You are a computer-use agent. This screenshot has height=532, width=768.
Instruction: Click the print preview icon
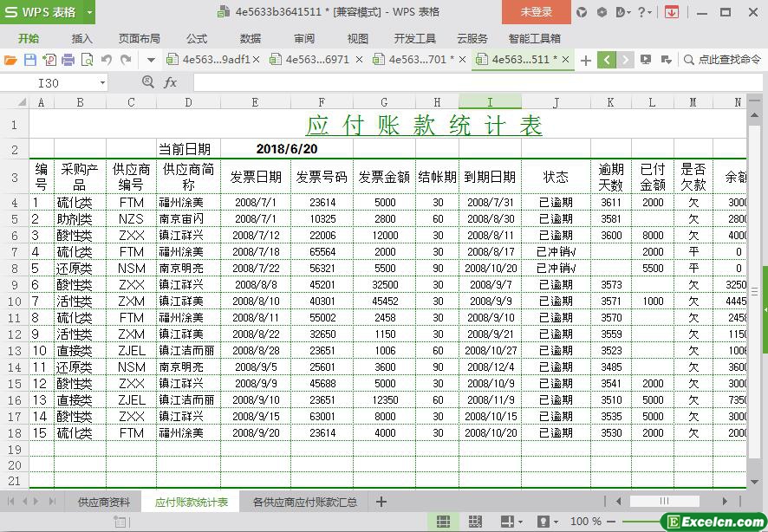point(87,60)
